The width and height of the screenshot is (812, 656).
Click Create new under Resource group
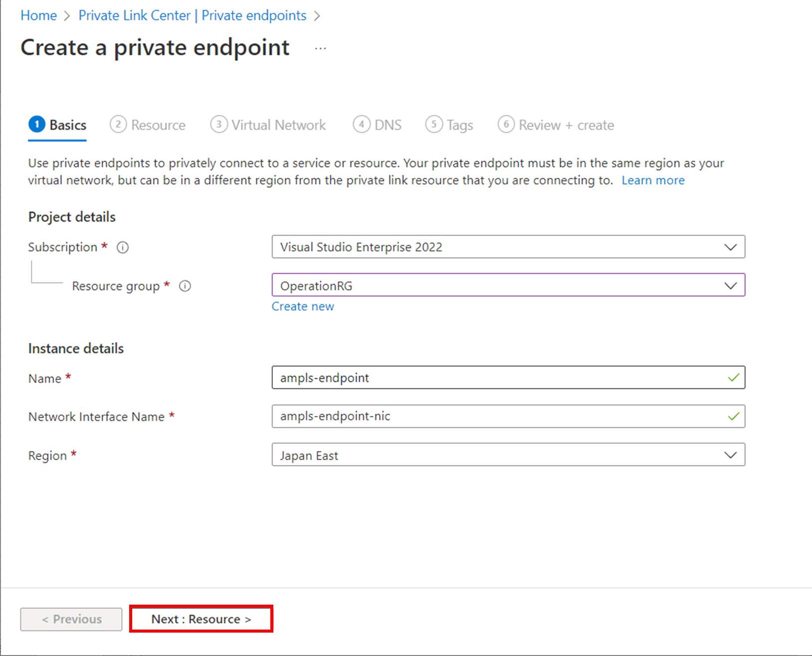click(303, 306)
